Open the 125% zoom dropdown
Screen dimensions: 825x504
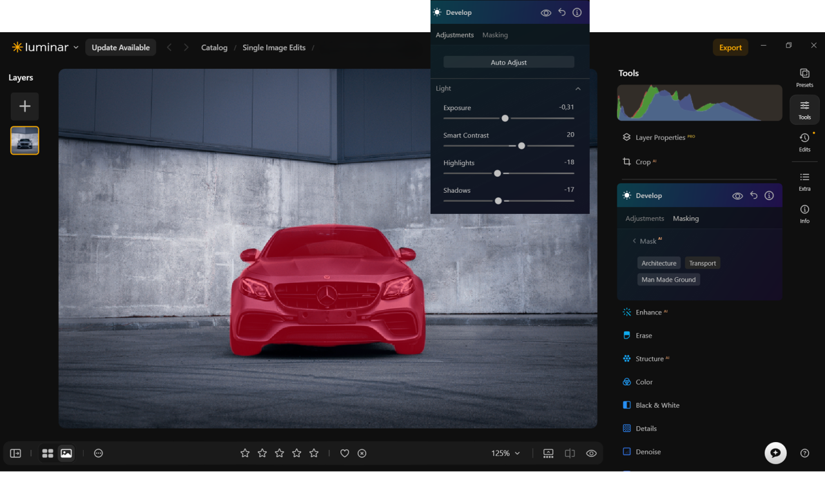click(505, 453)
